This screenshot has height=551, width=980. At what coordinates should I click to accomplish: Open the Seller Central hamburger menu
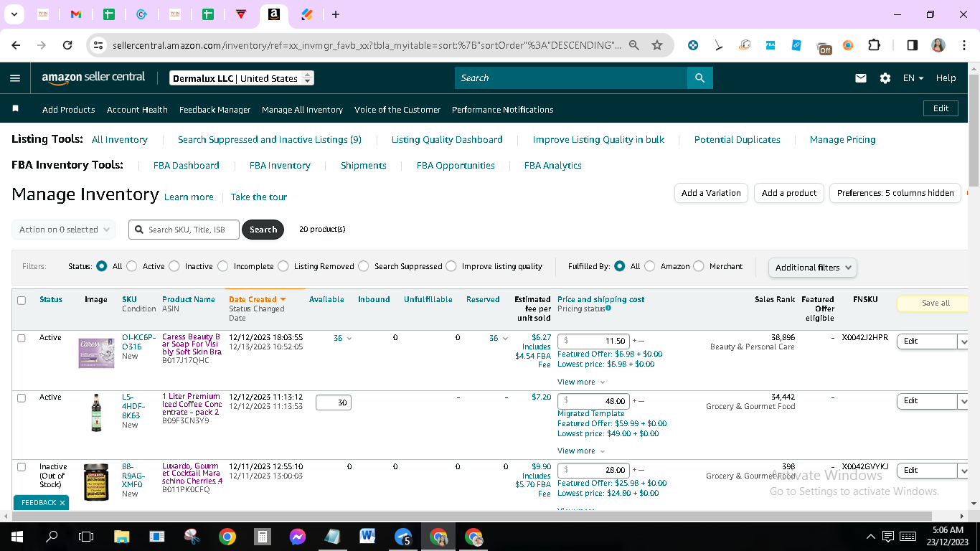click(x=15, y=78)
